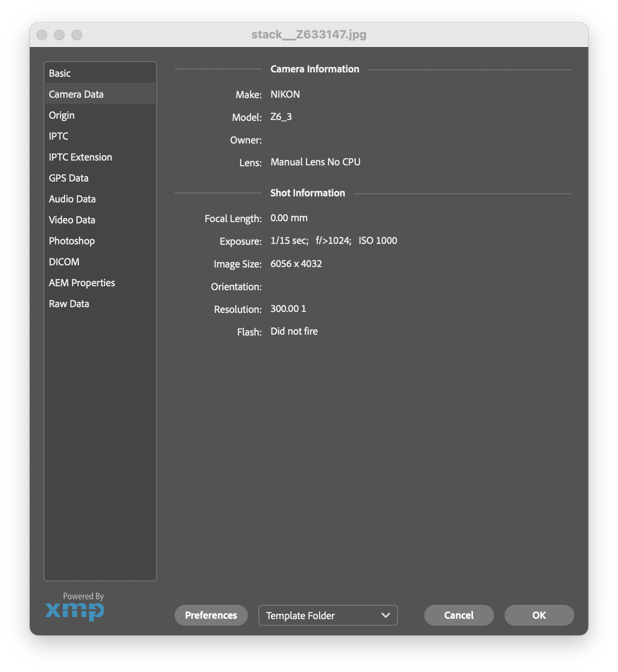Show the IPTC Extension section

(x=100, y=157)
